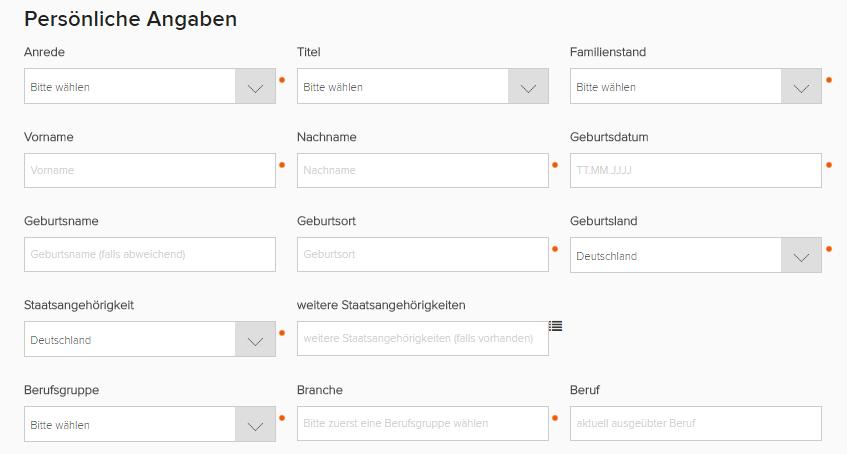Select the Geburtsland 'Deutschland' combo box
The image size is (847, 454).
675,256
